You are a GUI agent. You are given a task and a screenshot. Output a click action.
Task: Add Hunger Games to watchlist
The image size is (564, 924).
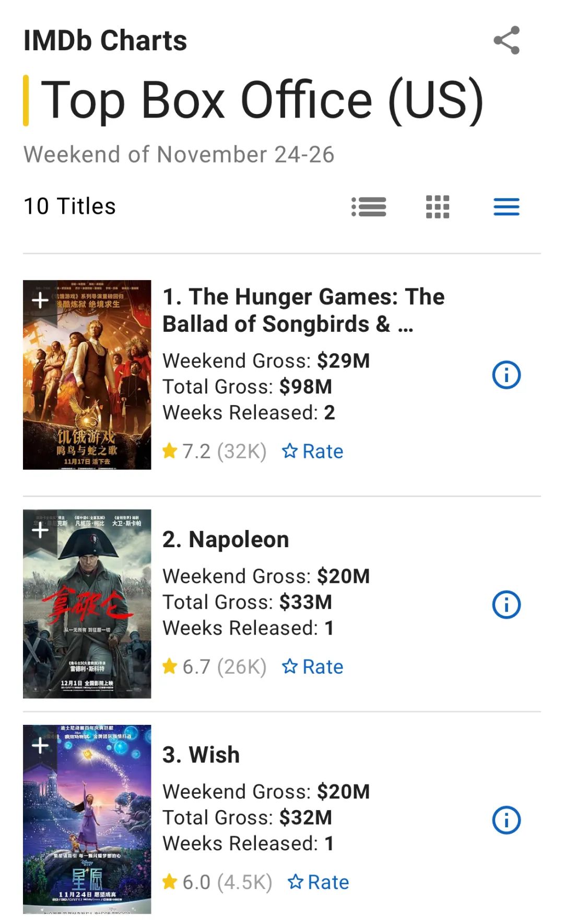pos(40,301)
